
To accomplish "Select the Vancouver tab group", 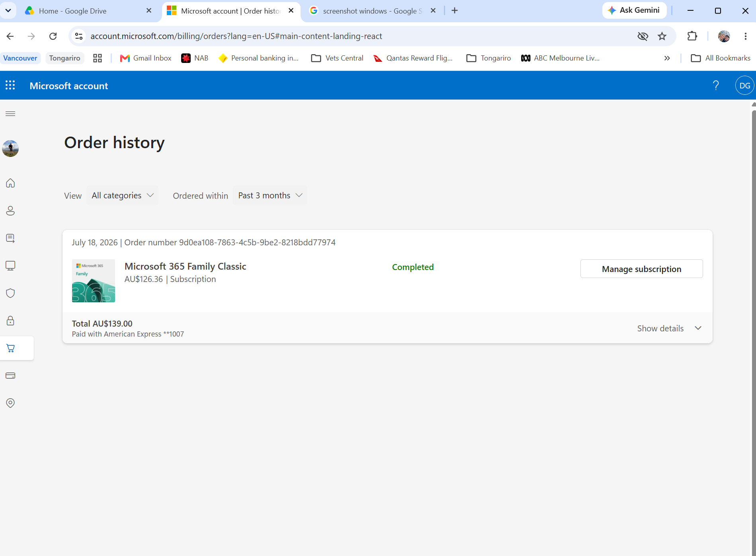I will 20,58.
